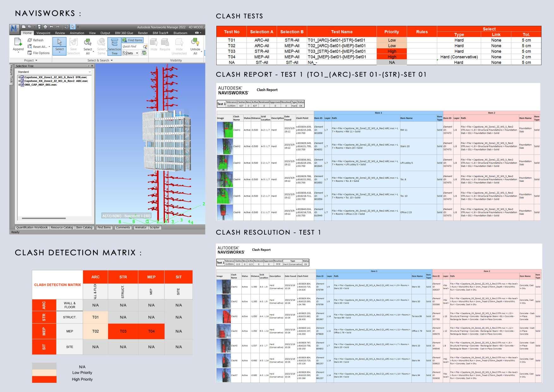Switch to the Viewpoint ribbon tab
The image size is (554, 392).
(43, 33)
